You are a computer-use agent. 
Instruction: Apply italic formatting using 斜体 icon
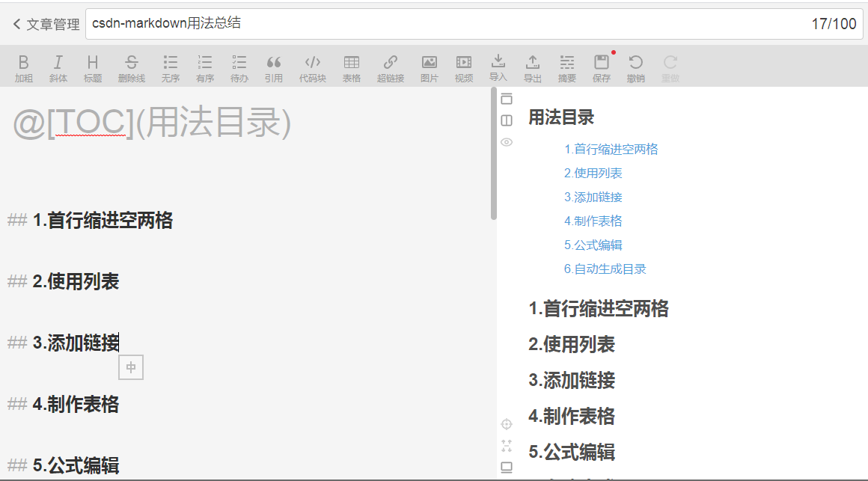point(58,66)
